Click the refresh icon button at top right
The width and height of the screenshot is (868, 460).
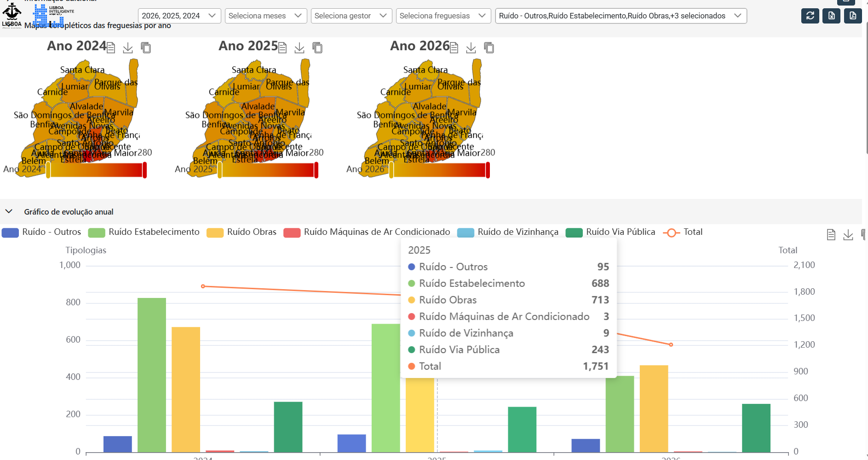pos(810,16)
